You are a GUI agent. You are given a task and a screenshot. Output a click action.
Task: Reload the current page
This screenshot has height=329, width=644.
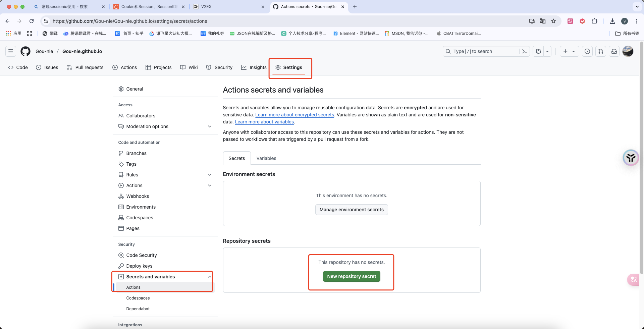32,21
